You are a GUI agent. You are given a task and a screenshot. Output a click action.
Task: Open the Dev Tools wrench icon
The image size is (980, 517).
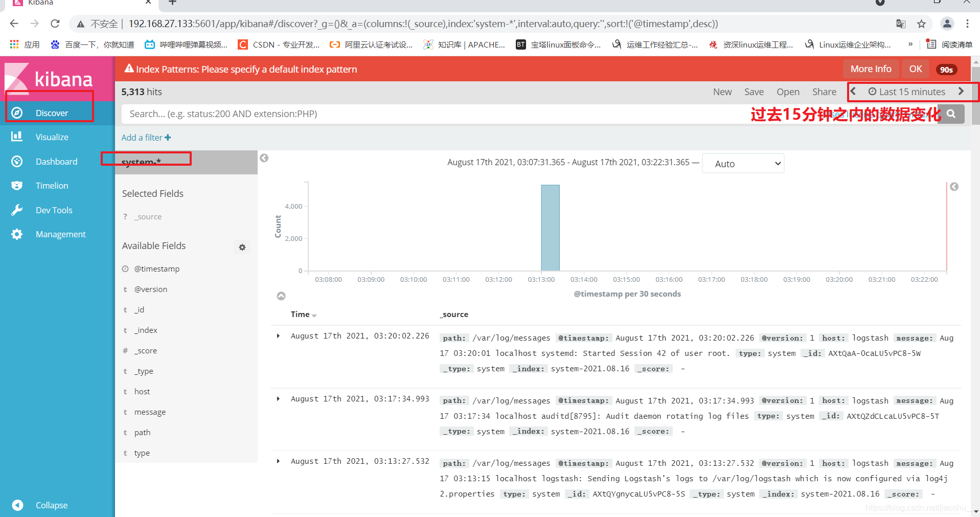point(17,210)
